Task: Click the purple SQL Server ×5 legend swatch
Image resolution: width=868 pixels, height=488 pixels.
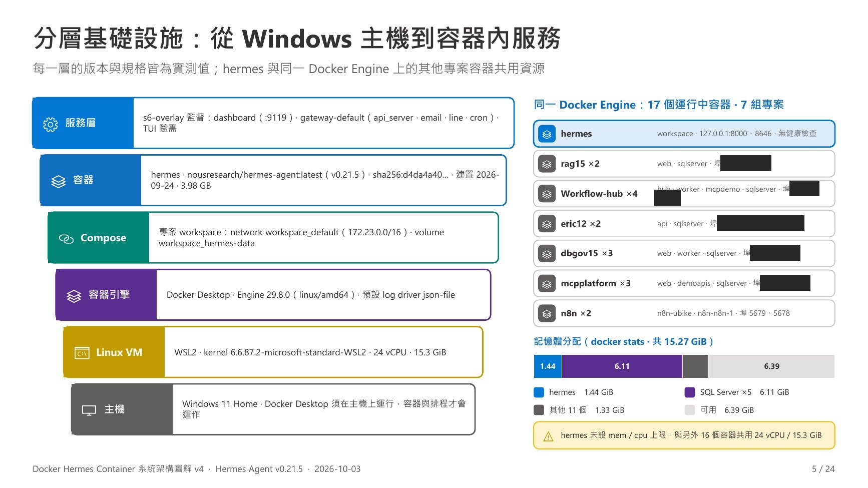Action: coord(690,392)
